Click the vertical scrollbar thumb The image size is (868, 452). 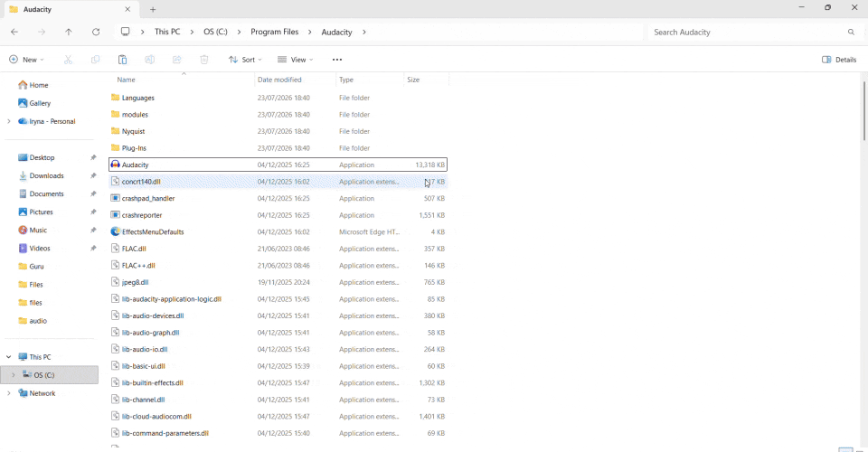[864, 110]
